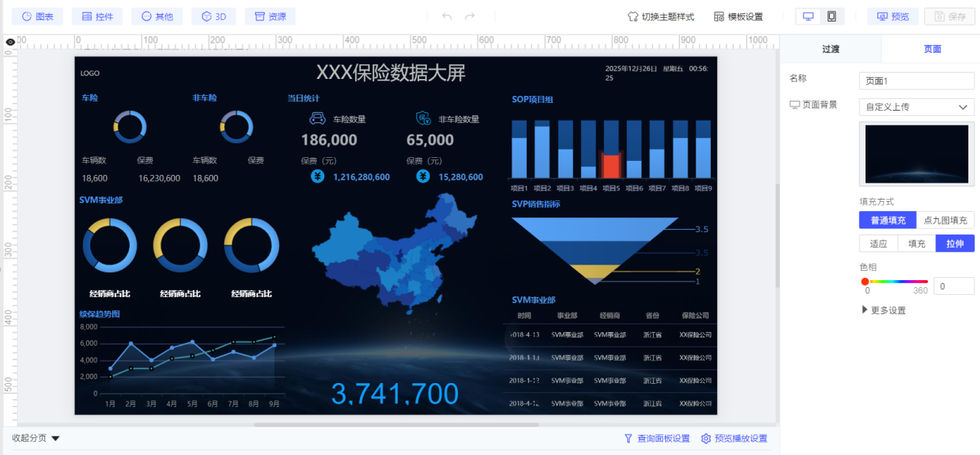Click the page background thumbnail preview
The width and height of the screenshot is (980, 455).
click(917, 153)
